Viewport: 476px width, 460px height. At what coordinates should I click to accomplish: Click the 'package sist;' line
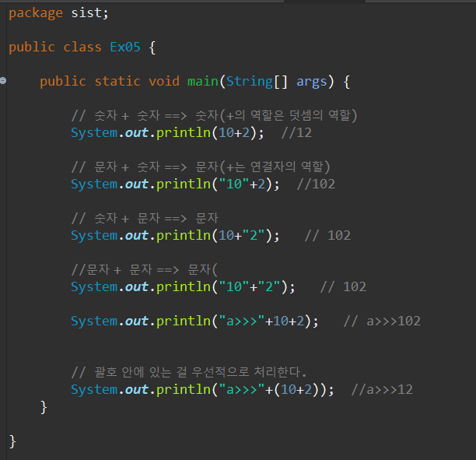(58, 13)
